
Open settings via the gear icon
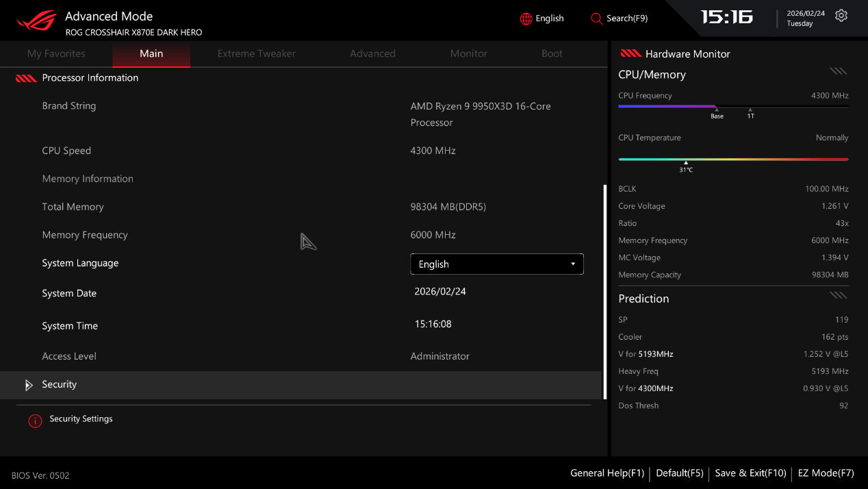coord(841,16)
